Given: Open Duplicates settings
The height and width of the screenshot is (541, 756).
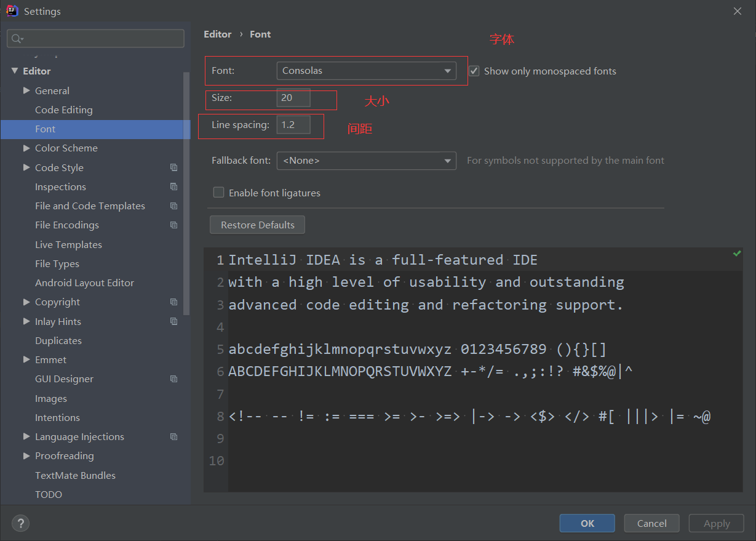Looking at the screenshot, I should coord(58,340).
